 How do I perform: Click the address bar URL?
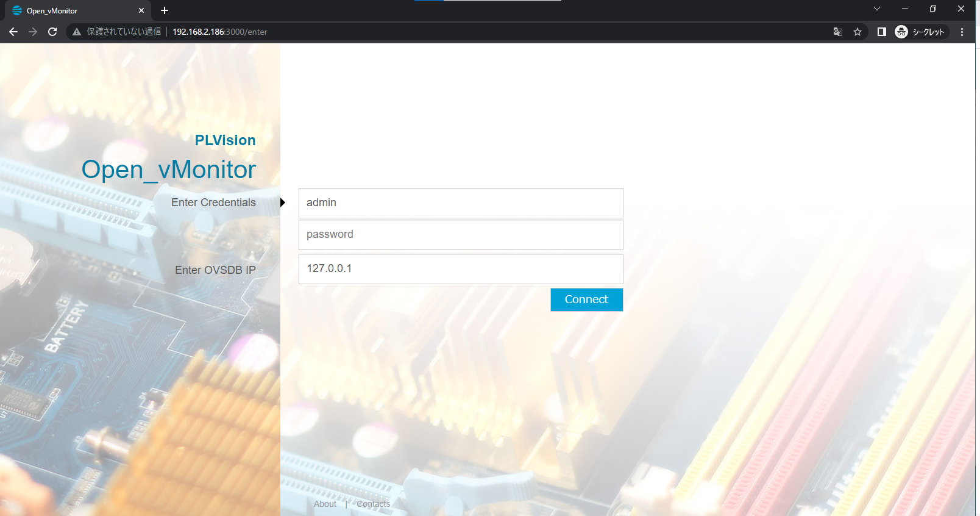[219, 32]
